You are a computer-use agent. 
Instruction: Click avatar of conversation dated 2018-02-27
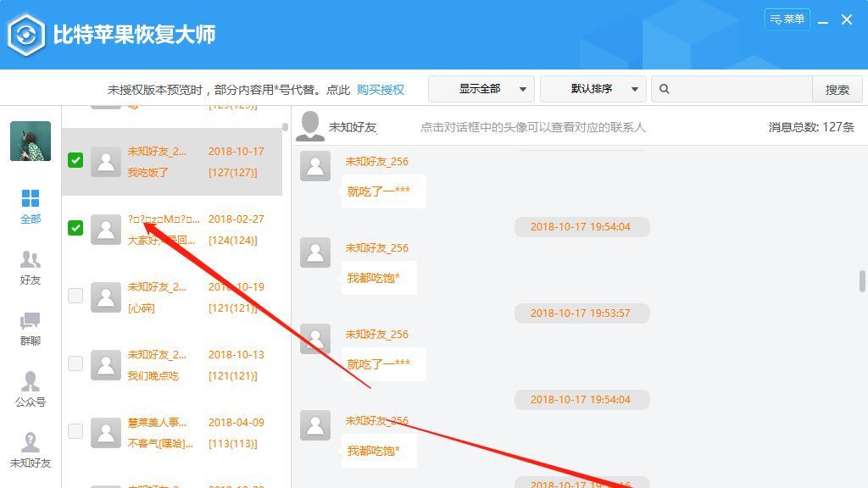click(x=106, y=230)
